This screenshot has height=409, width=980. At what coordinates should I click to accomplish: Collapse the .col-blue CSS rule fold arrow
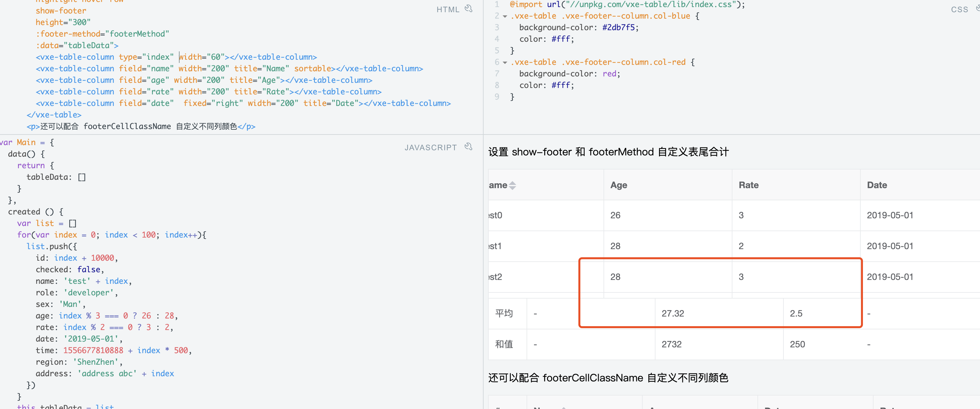point(505,16)
